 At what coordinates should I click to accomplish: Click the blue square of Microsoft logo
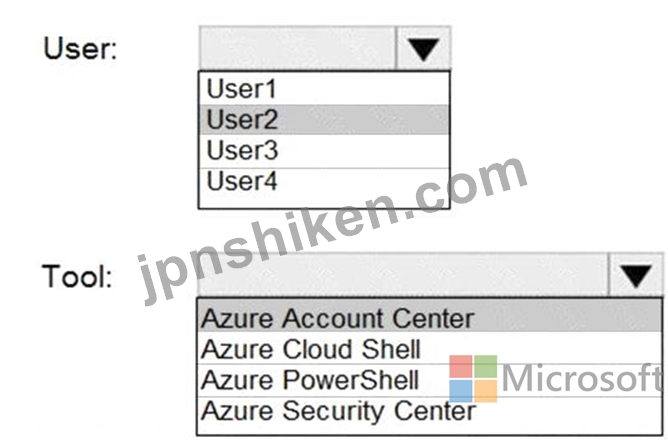pyautogui.click(x=461, y=391)
